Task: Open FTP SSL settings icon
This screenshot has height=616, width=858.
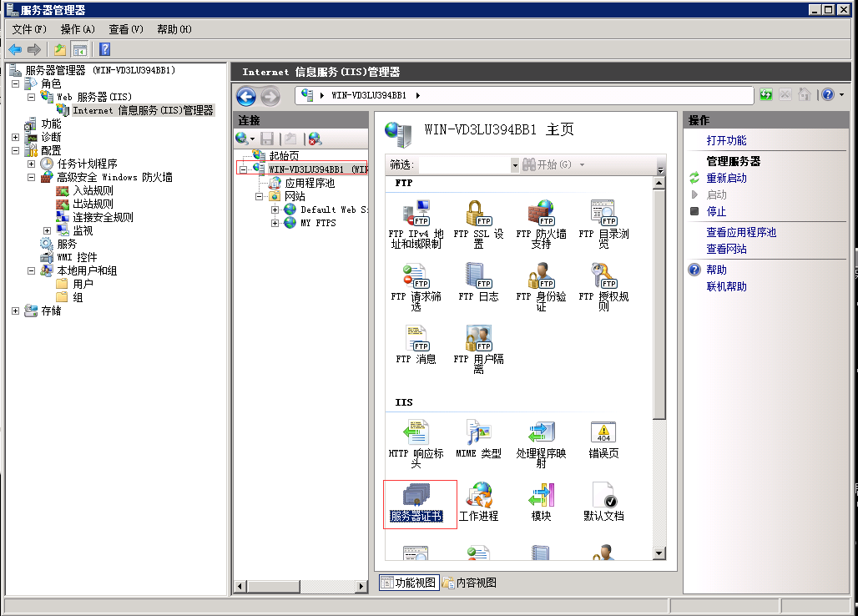Action: click(478, 225)
